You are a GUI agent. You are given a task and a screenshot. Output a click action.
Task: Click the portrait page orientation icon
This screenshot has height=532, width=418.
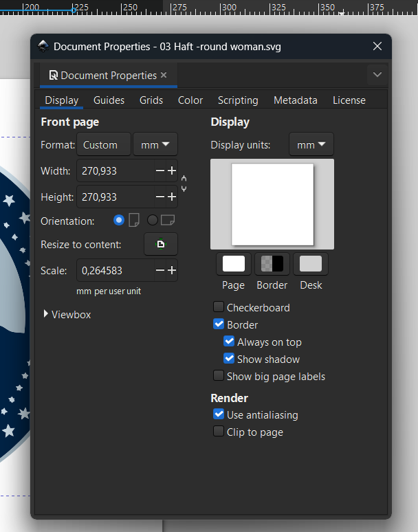(134, 220)
